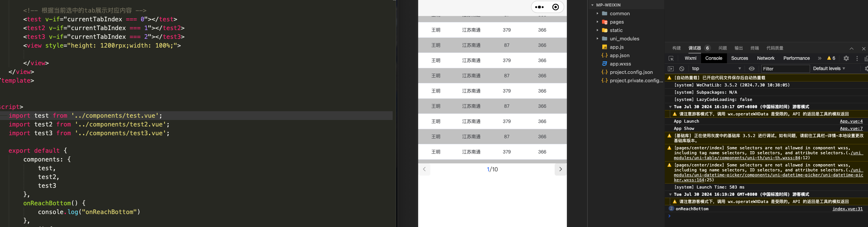Click the warning count badge showing 6

(831, 58)
